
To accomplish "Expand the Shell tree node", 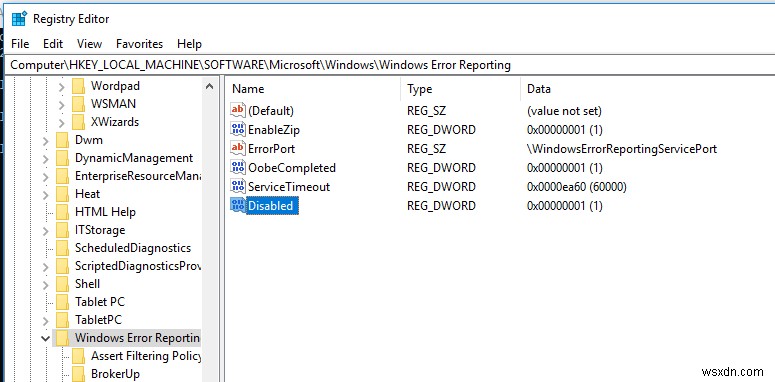I will [x=45, y=285].
